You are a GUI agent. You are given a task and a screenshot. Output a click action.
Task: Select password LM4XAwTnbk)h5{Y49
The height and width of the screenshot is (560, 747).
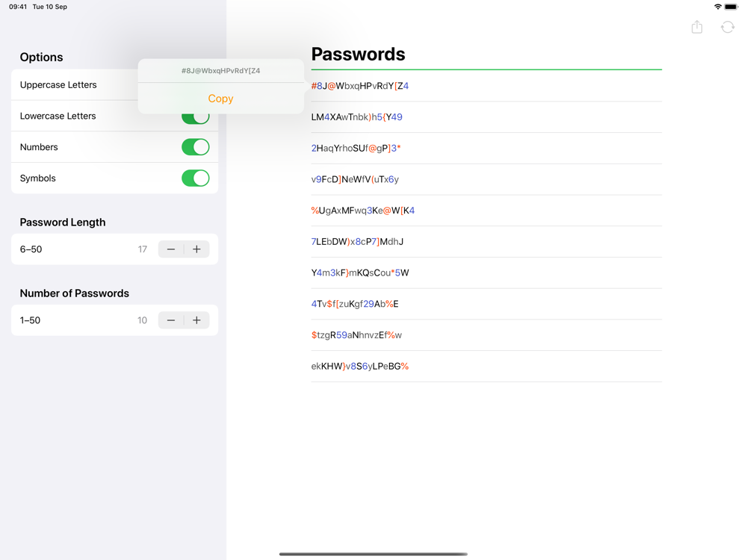coord(486,117)
